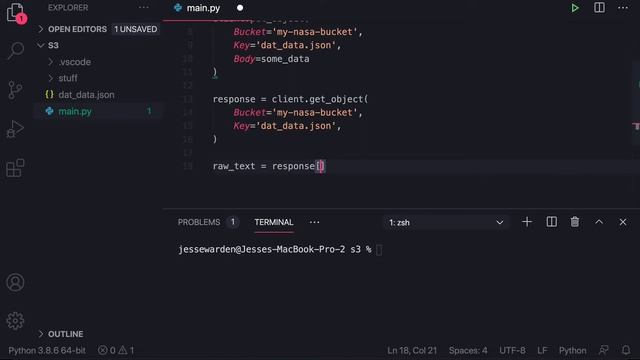
Task: Open the feedback icon in status bar
Action: (604, 350)
